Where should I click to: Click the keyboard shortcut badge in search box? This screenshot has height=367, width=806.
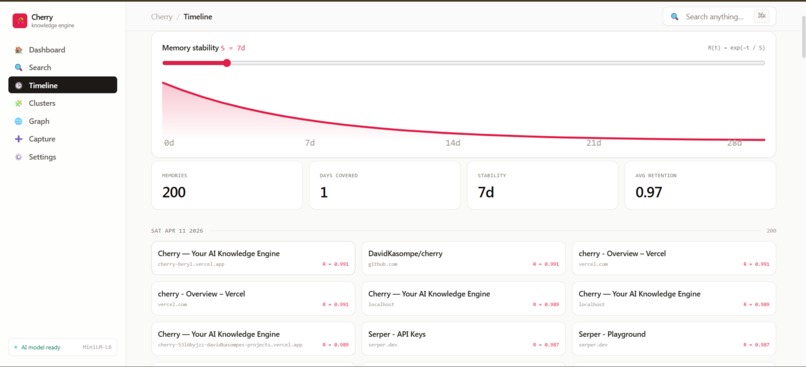(762, 16)
